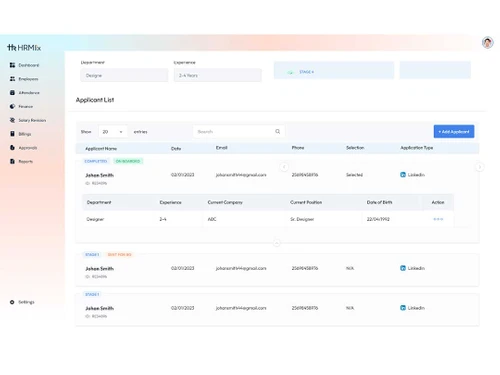This screenshot has height=375, width=500.
Task: Click the Current Company sub-table header
Action: click(225, 202)
